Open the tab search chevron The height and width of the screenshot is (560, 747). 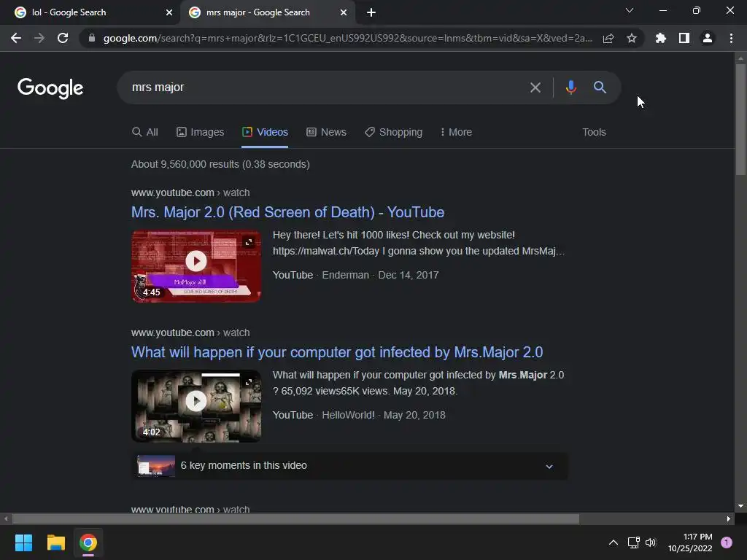click(x=630, y=10)
